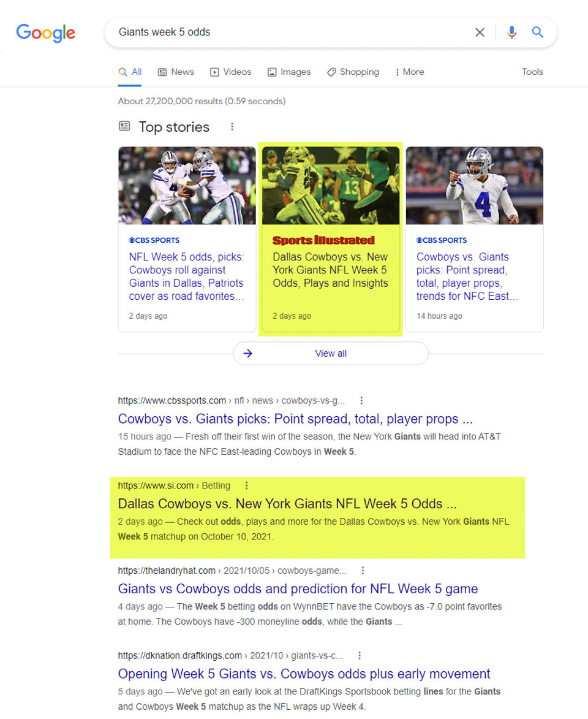Viewport: 588px width, 719px height.
Task: Open the three-dot menu beside Top stories
Action: coord(232,126)
